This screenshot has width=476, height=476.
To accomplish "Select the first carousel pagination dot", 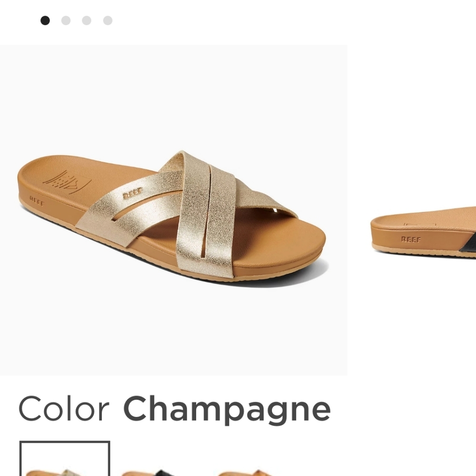I will [45, 20].
